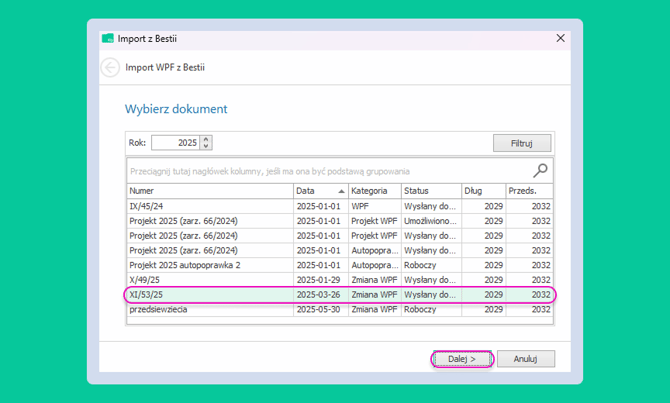Select the przedsiewziecia row
Image resolution: width=670 pixels, height=403 pixels.
pos(340,309)
